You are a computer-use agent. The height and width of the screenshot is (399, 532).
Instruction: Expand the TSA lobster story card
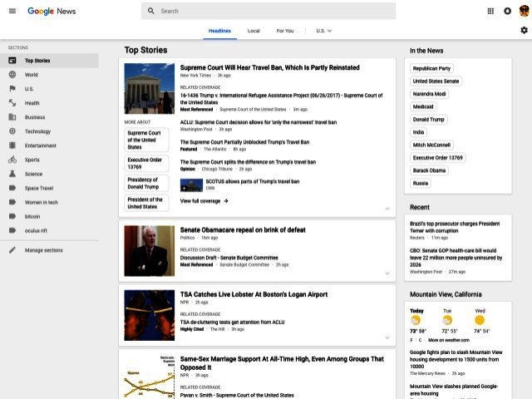coord(387,337)
